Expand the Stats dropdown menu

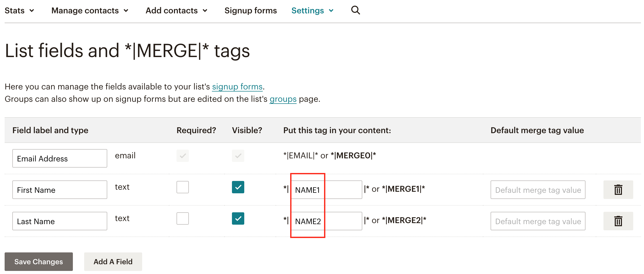19,11
